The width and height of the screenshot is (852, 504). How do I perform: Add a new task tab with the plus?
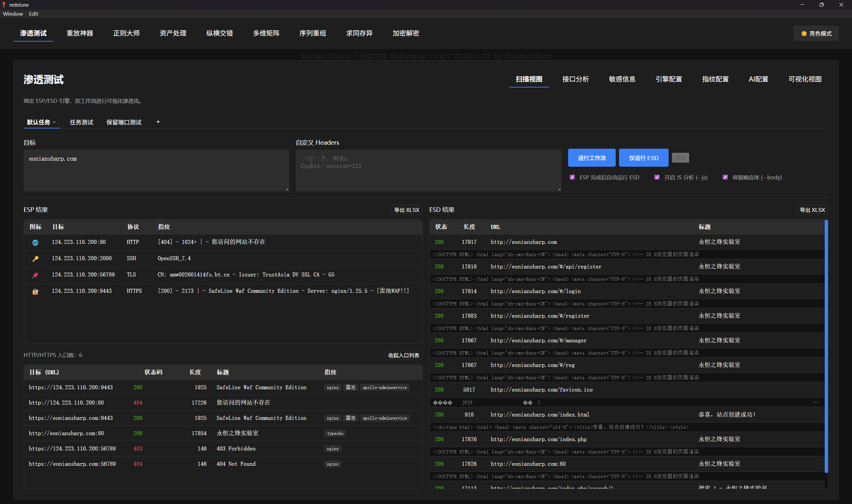pos(158,122)
